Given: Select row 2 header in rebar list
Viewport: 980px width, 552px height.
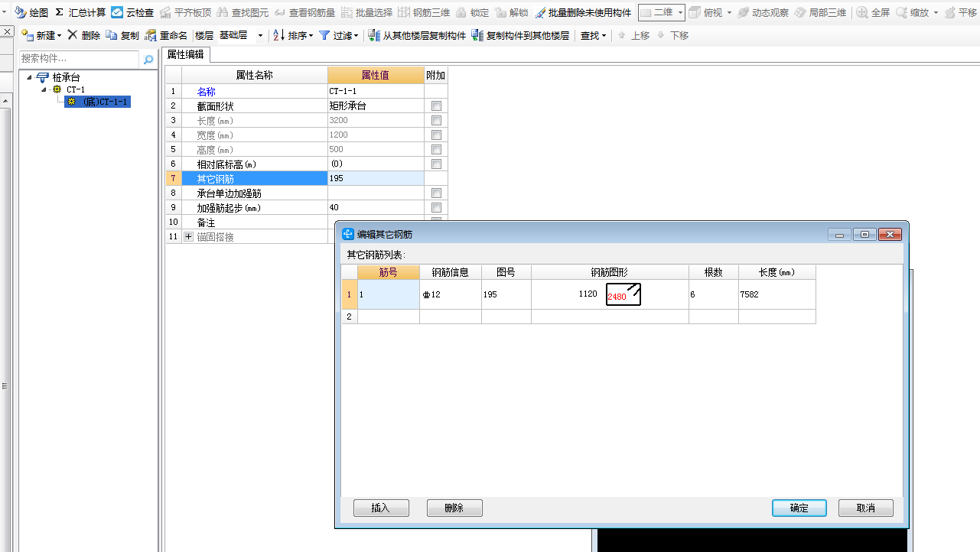Looking at the screenshot, I should 350,317.
